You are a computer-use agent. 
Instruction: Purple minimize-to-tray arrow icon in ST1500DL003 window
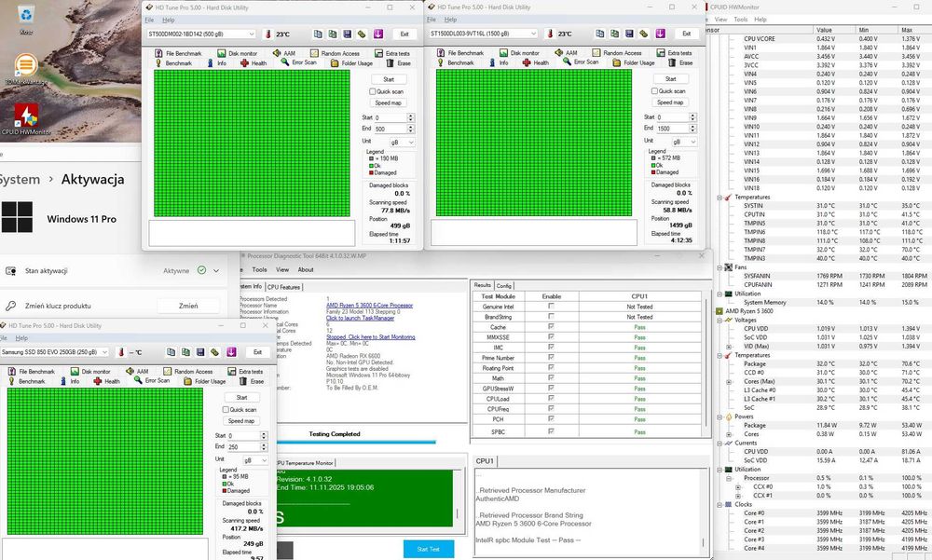click(x=661, y=34)
